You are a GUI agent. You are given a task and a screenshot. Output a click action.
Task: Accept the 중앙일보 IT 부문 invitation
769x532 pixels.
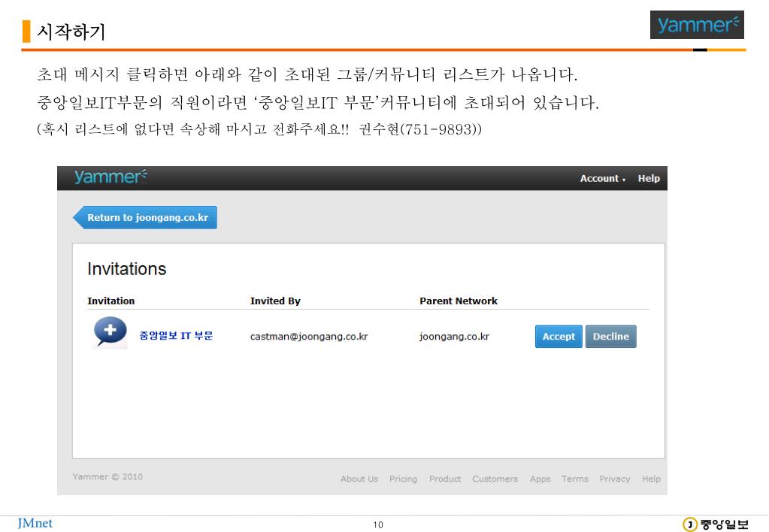pos(559,337)
